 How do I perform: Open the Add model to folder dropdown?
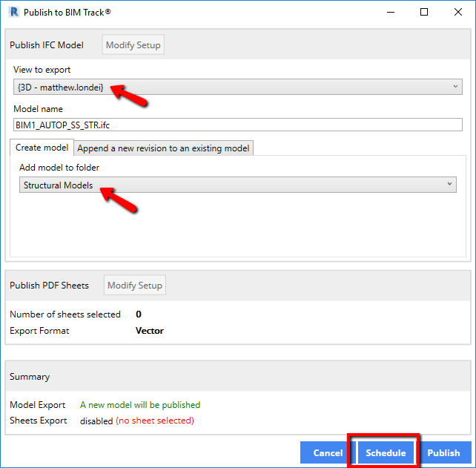(238, 185)
